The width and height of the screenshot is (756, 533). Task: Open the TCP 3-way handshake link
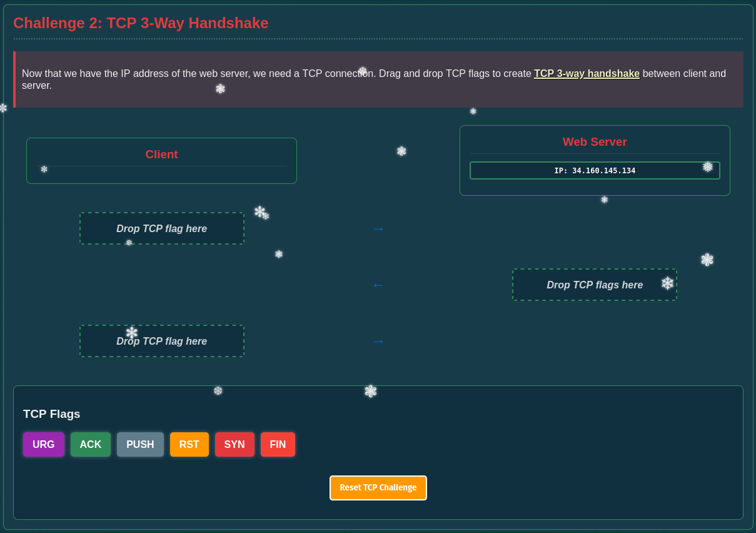(587, 73)
